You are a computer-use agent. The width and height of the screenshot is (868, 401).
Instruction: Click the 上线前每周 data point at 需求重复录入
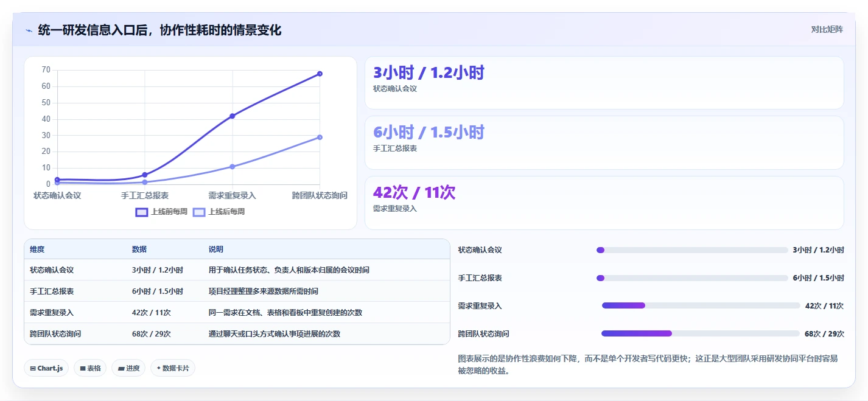pyautogui.click(x=232, y=116)
